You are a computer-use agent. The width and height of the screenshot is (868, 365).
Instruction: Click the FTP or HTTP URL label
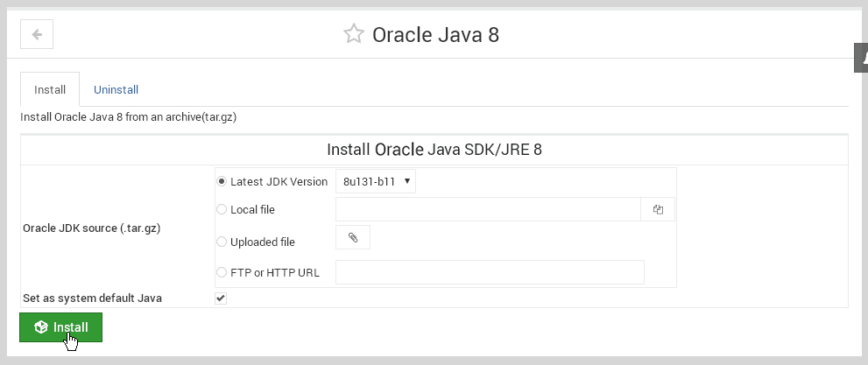tap(274, 272)
